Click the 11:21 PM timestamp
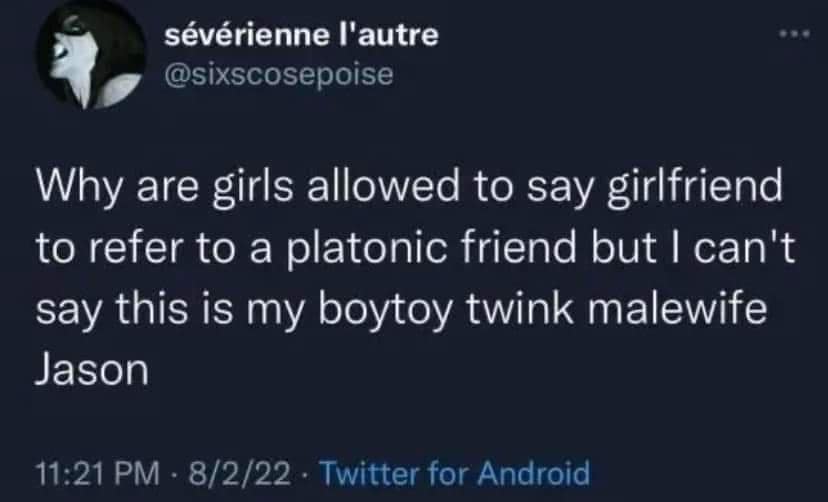The width and height of the screenshot is (828, 502). (x=84, y=471)
